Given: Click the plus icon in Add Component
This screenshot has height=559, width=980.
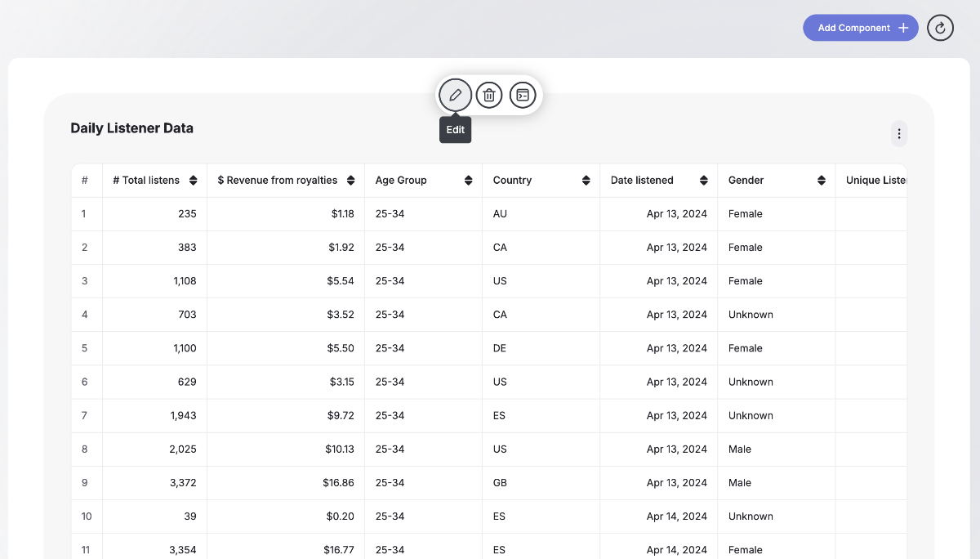Looking at the screenshot, I should tap(903, 28).
